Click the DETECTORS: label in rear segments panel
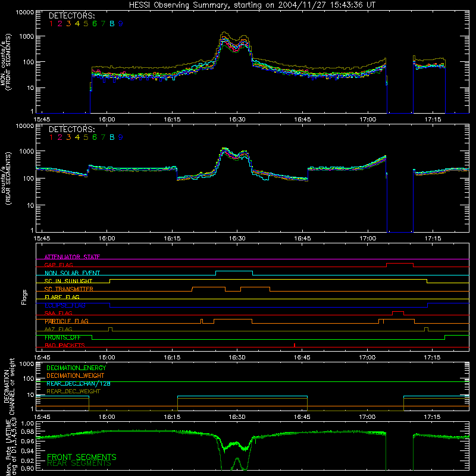The height and width of the screenshot is (476, 476). pos(72,129)
